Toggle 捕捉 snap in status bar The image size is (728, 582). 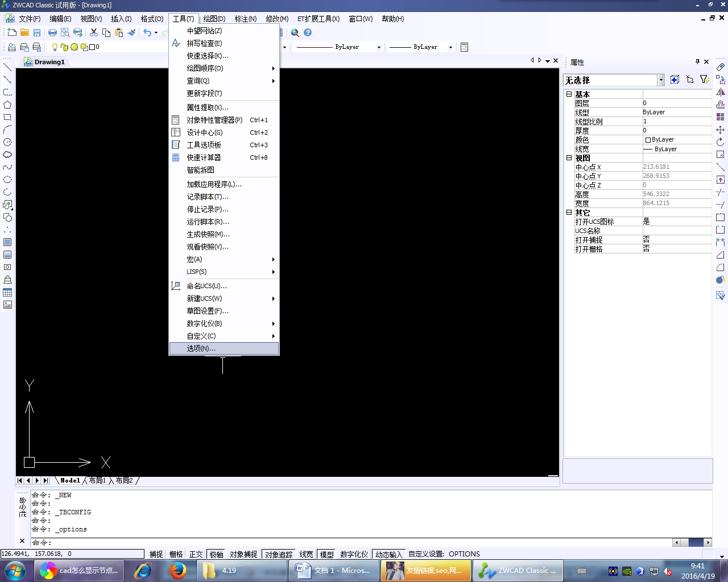[156, 554]
